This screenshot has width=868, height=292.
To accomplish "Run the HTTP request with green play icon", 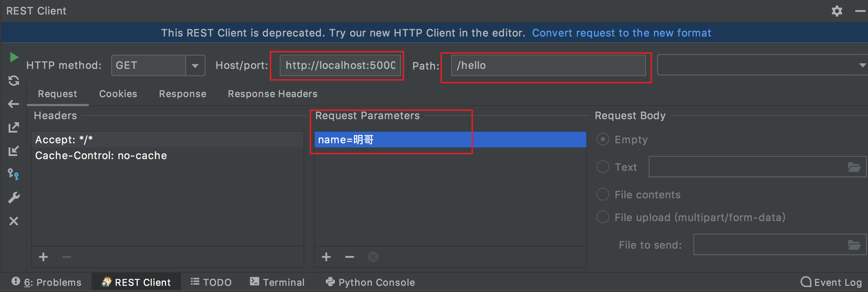I will [14, 57].
